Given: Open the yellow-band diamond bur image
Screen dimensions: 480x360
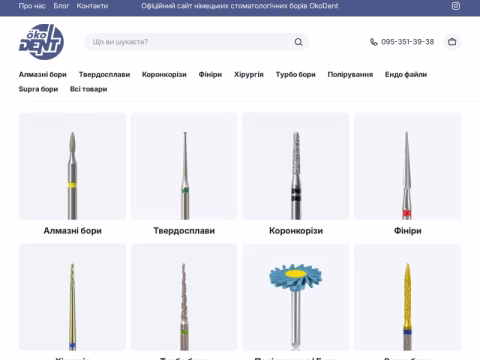Looking at the screenshot, I should (72, 166).
